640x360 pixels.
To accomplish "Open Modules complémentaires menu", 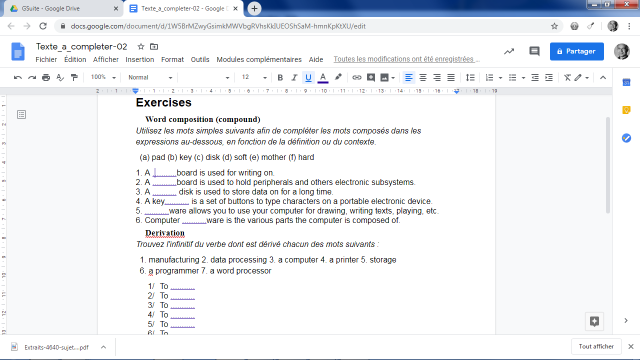I will pyautogui.click(x=259, y=60).
